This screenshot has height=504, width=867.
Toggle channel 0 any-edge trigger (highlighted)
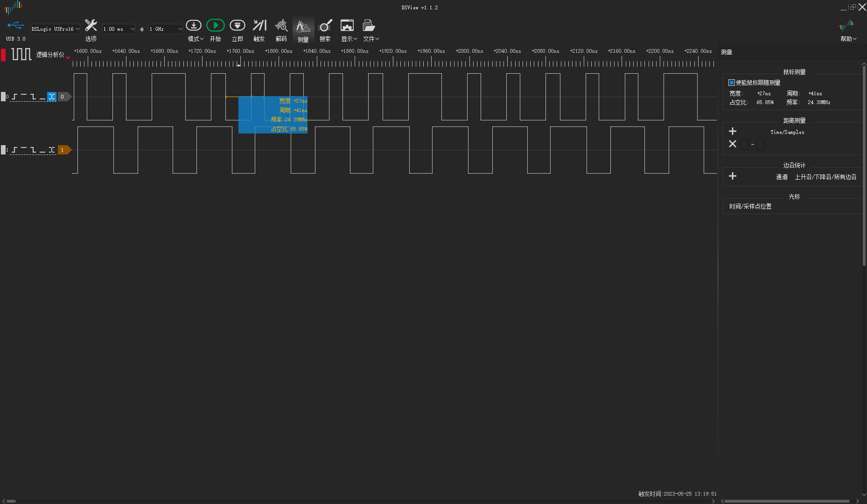[x=52, y=97]
